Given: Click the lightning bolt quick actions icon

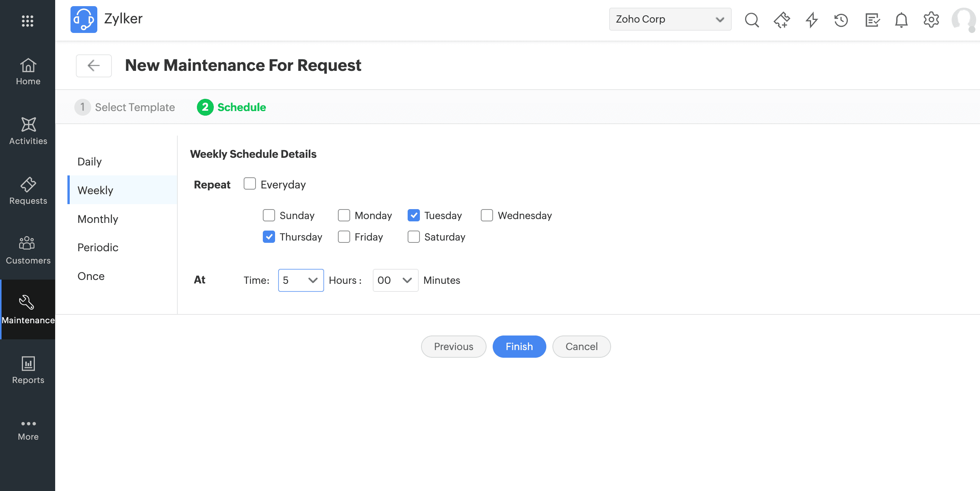Looking at the screenshot, I should (811, 20).
